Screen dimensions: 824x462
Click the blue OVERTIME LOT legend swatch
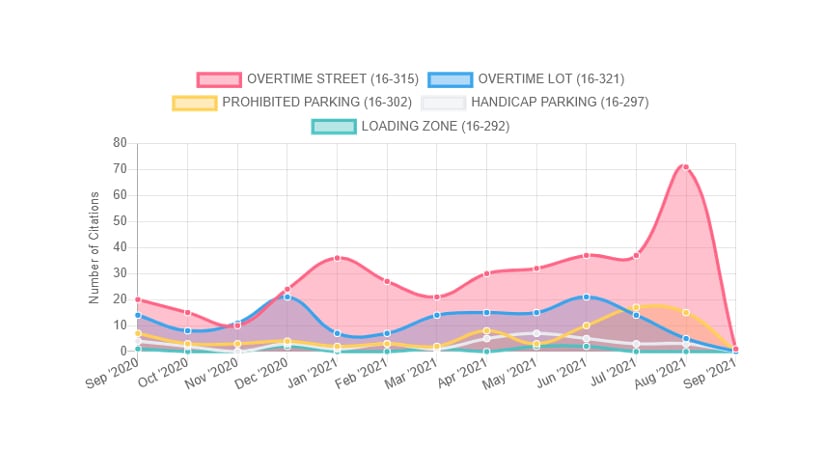[x=450, y=79]
